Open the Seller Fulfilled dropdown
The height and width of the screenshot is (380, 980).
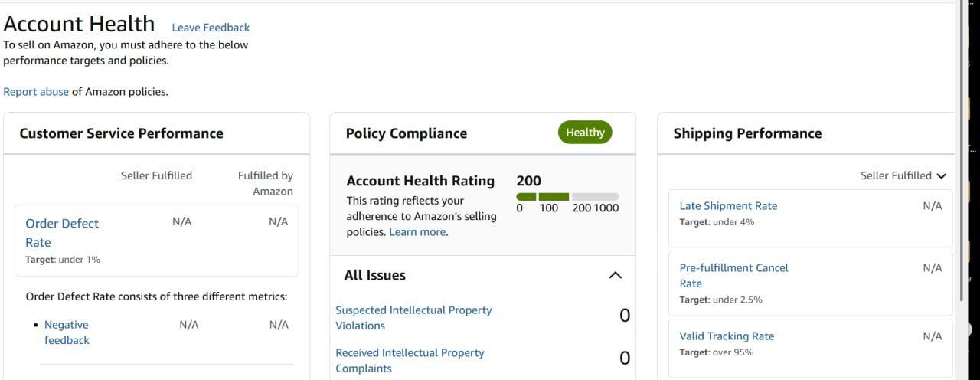[x=903, y=175]
